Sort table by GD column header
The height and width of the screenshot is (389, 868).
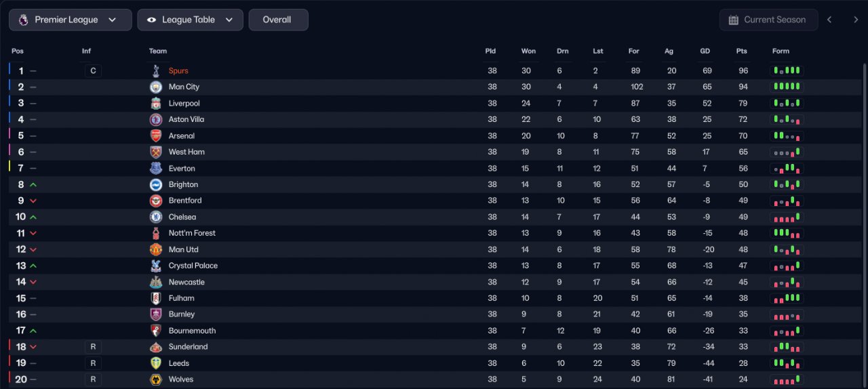[x=705, y=51]
